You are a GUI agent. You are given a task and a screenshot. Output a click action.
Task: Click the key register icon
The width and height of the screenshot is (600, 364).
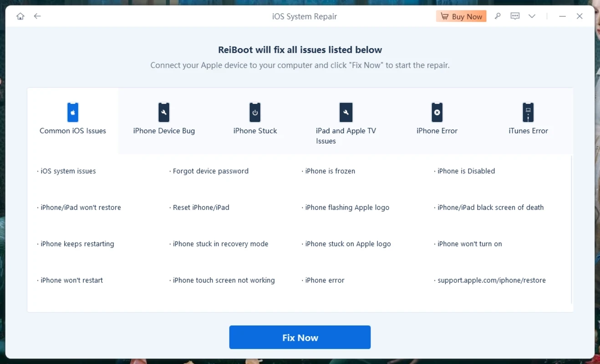point(498,16)
